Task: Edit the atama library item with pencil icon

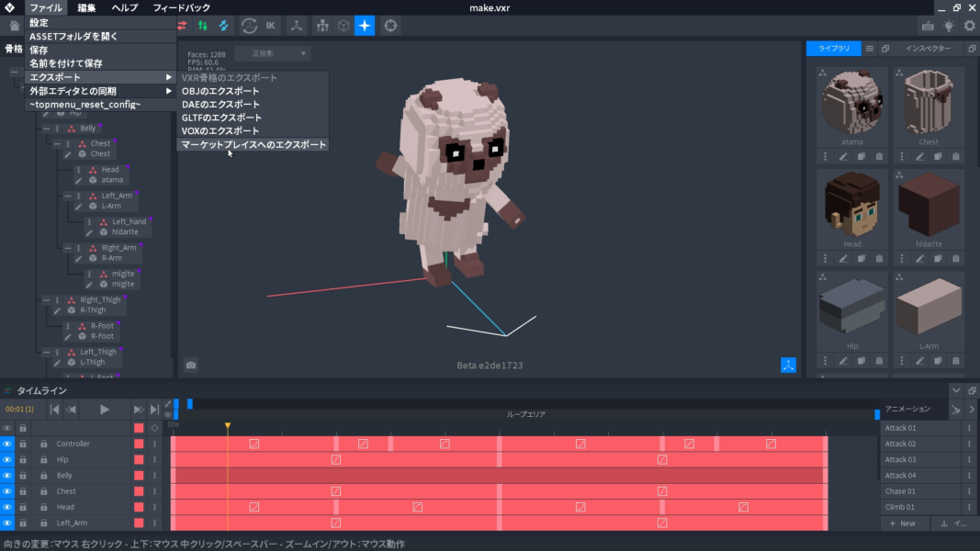Action: [843, 156]
